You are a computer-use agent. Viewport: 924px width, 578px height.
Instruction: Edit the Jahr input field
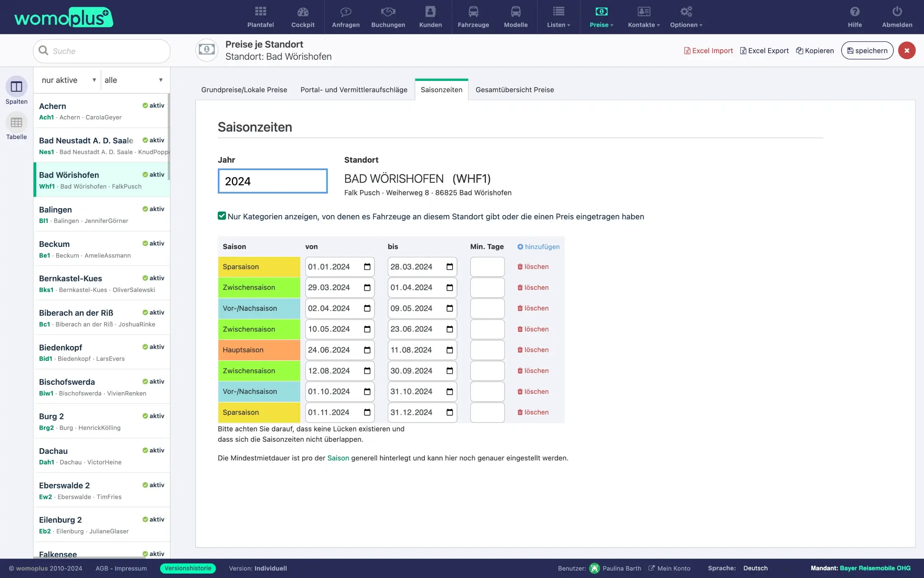[273, 180]
